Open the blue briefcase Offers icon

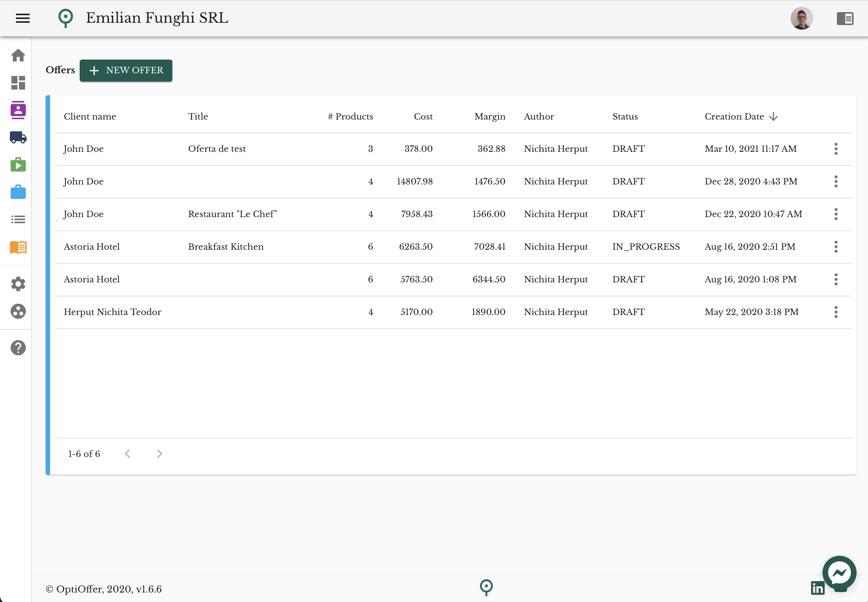(18, 192)
